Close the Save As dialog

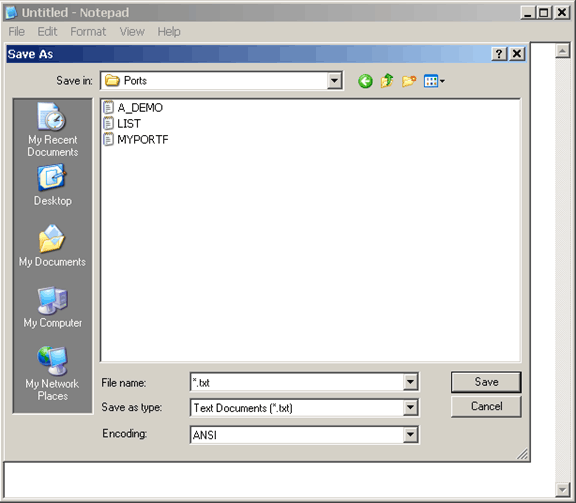[x=517, y=54]
